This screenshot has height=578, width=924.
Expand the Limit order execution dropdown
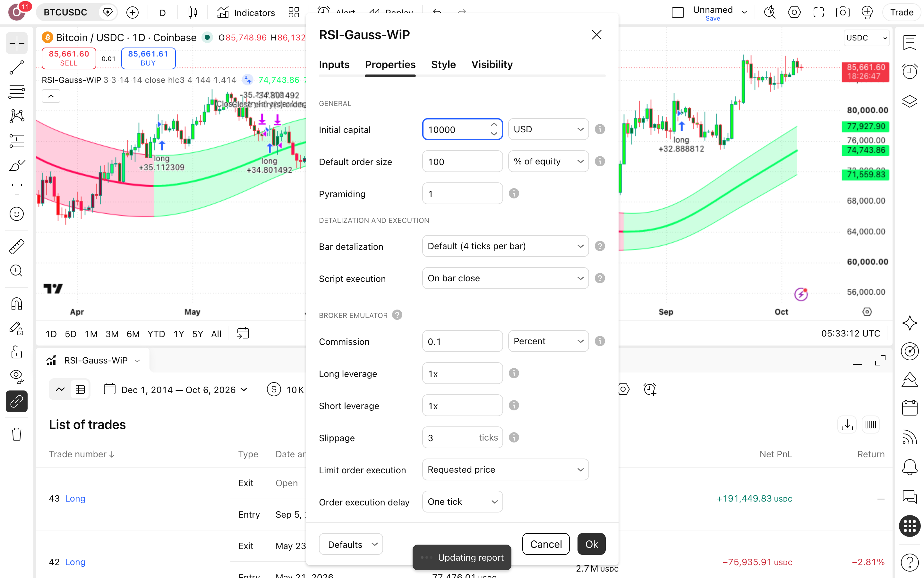point(506,469)
